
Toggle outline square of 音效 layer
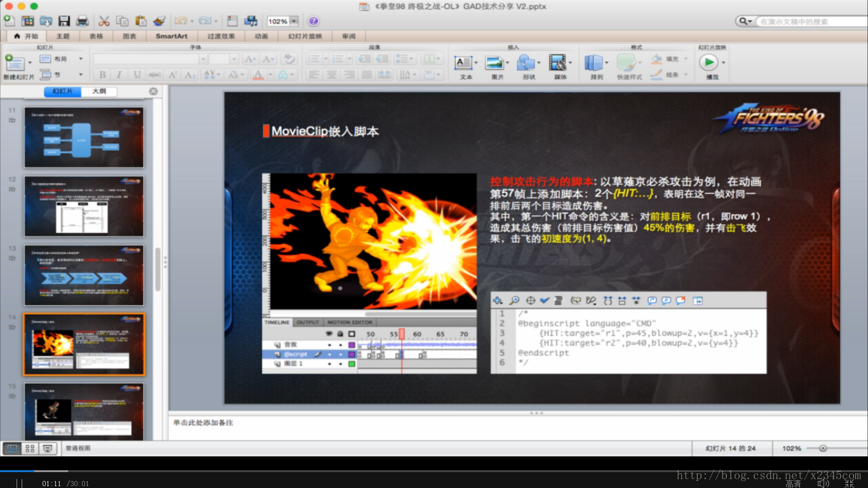pyautogui.click(x=351, y=344)
